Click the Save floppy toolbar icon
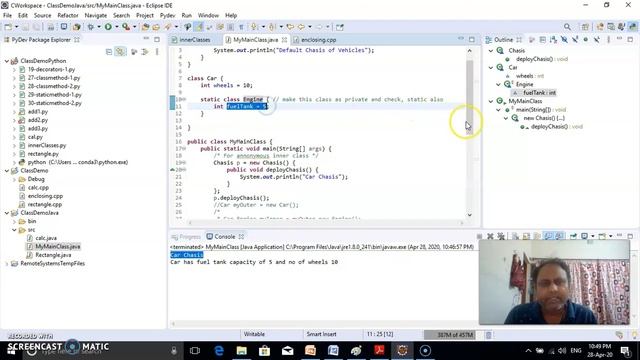Viewport: 640px width, 360px height. [x=25, y=27]
